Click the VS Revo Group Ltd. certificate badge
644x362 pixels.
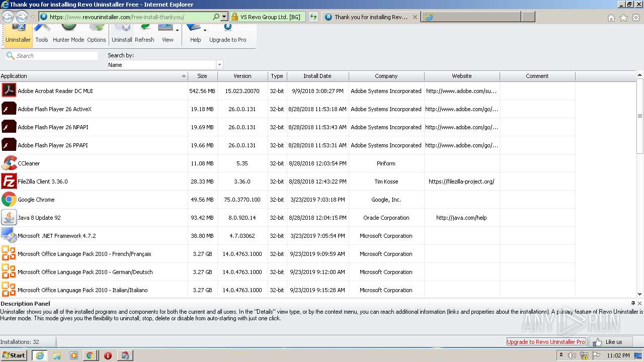pyautogui.click(x=267, y=17)
